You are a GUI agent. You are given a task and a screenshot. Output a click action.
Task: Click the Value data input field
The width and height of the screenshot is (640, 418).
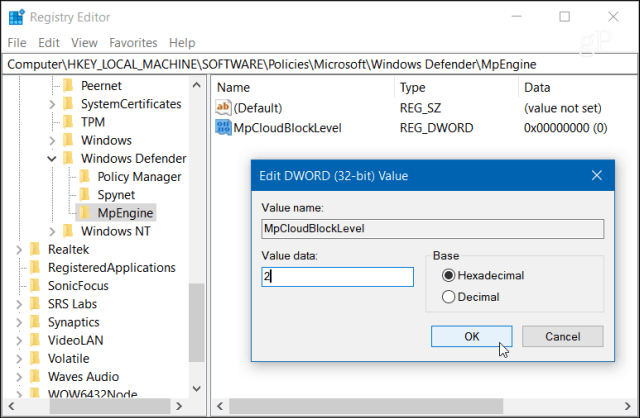pyautogui.click(x=337, y=277)
